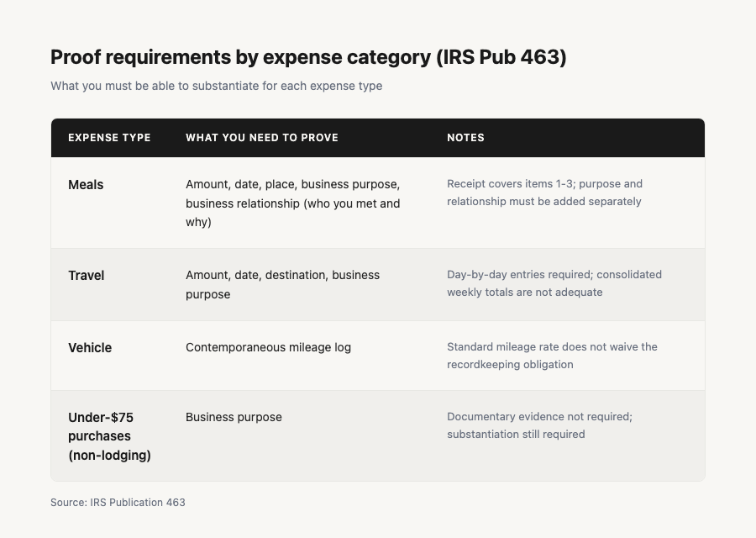756x538 pixels.
Task: Click the cell 'Amount, date, destination, business purpose'
Action: coord(282,285)
